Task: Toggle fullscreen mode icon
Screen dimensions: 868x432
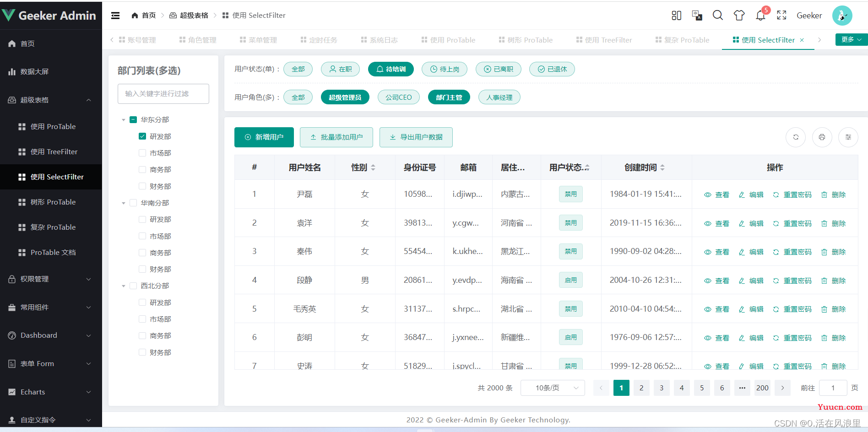Action: point(781,16)
